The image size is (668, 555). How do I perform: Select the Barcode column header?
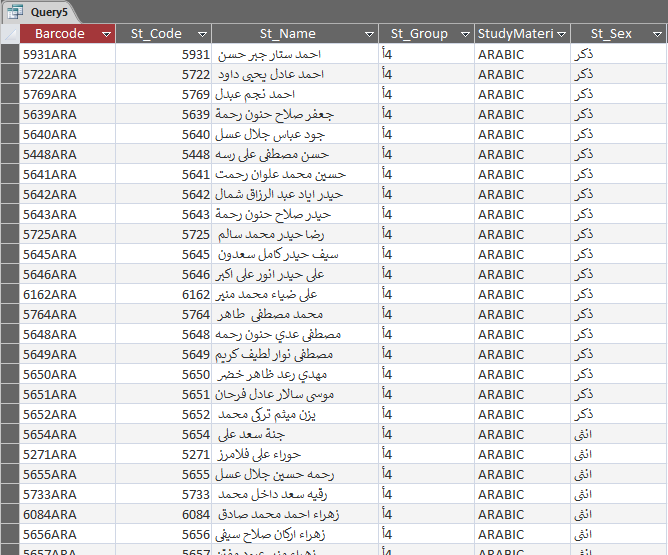click(x=67, y=34)
